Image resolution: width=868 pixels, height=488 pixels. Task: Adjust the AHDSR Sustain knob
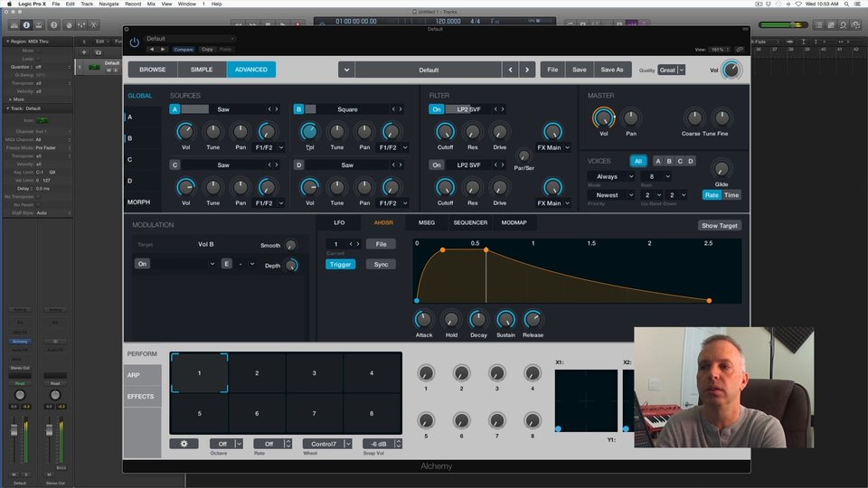(505, 319)
